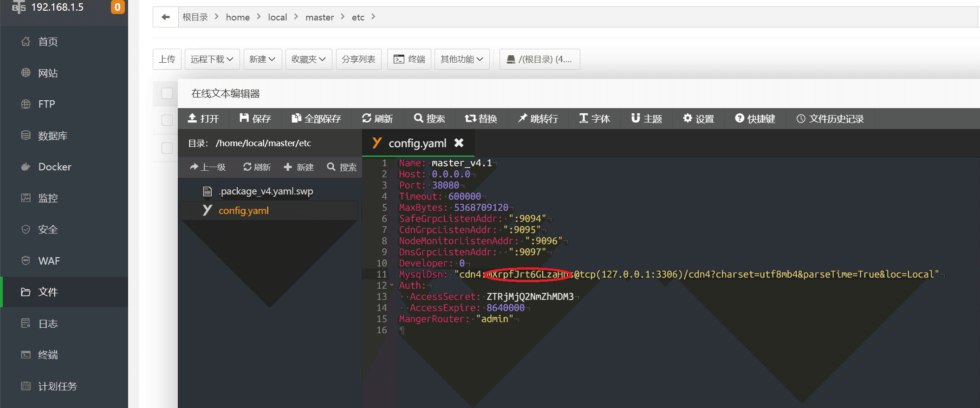Click 刷新 refresh in editor toolbar

377,119
